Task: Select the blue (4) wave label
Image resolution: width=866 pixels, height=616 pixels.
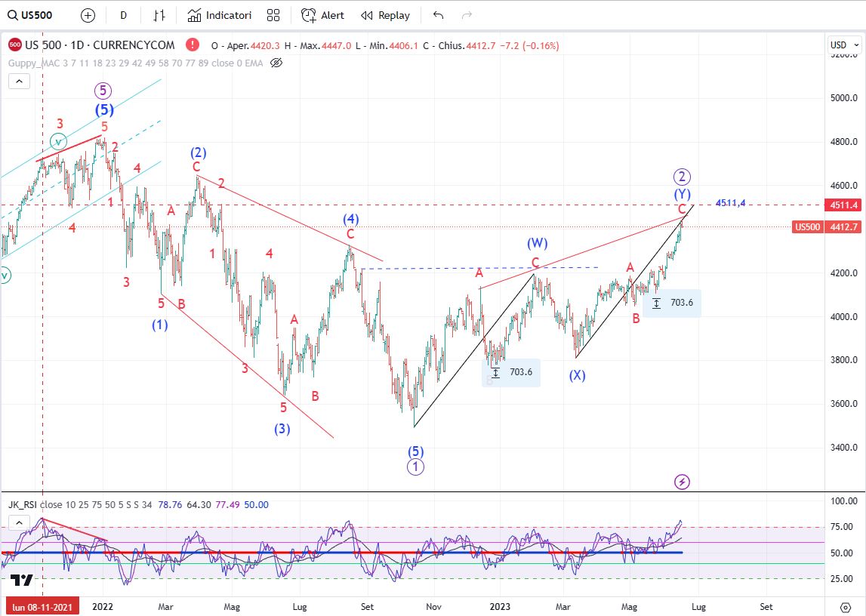Action: pyautogui.click(x=351, y=219)
